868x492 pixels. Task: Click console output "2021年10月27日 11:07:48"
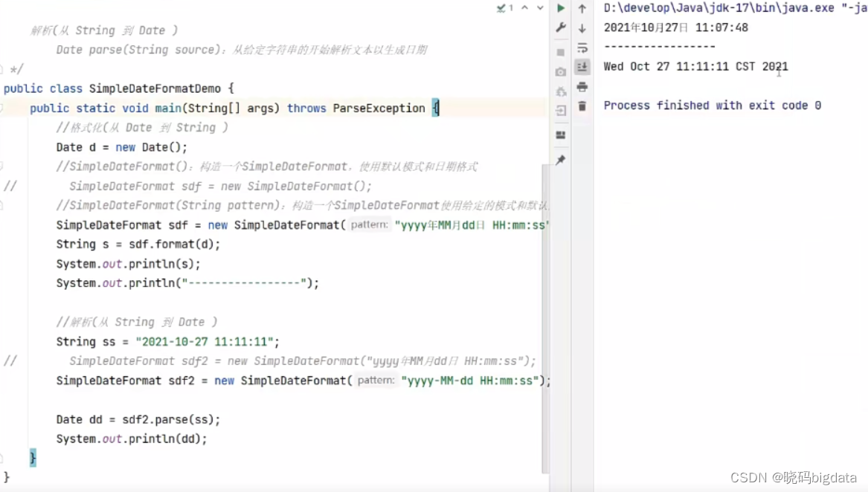[676, 27]
